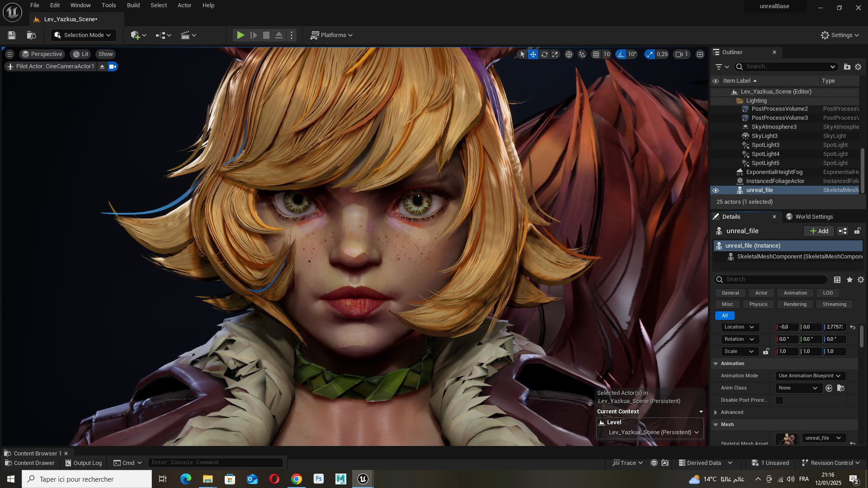The image size is (868, 488).
Task: Toggle the Details panel lock icon
Action: click(x=857, y=231)
